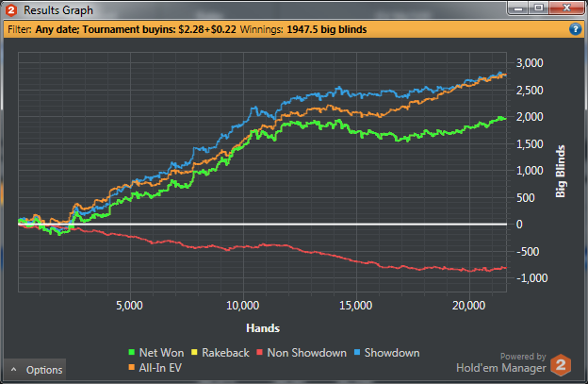Click the Powered by Hold'em Manager text

501,362
